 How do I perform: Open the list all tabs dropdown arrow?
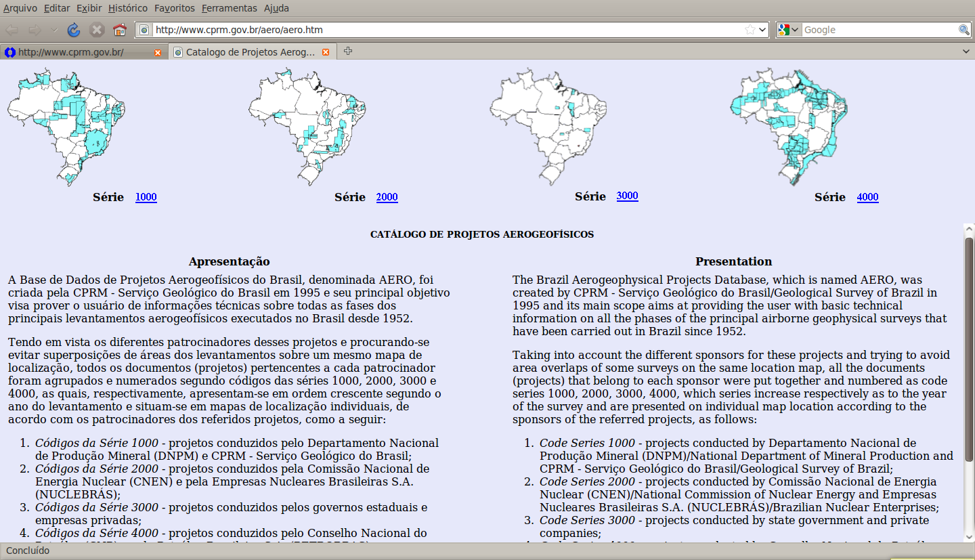click(x=966, y=51)
